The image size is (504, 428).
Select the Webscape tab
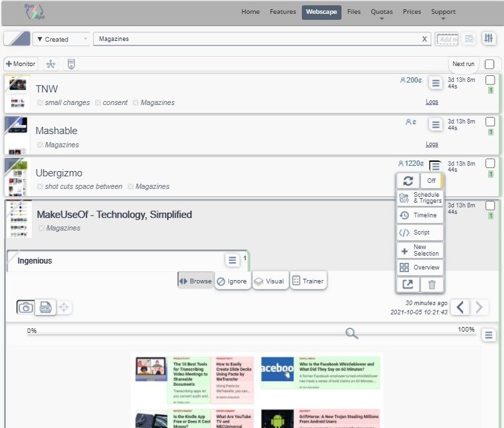pos(322,12)
